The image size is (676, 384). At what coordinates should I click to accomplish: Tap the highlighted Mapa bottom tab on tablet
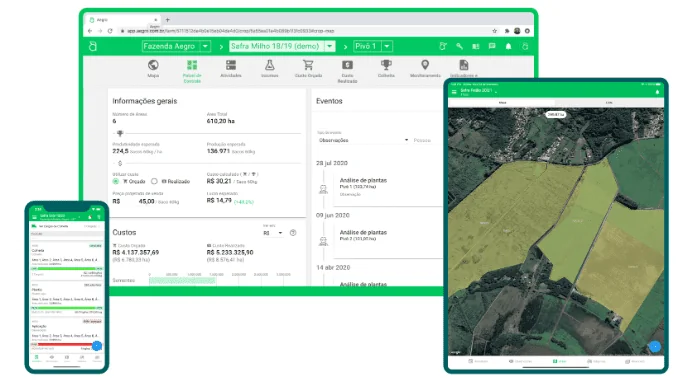coord(559,361)
